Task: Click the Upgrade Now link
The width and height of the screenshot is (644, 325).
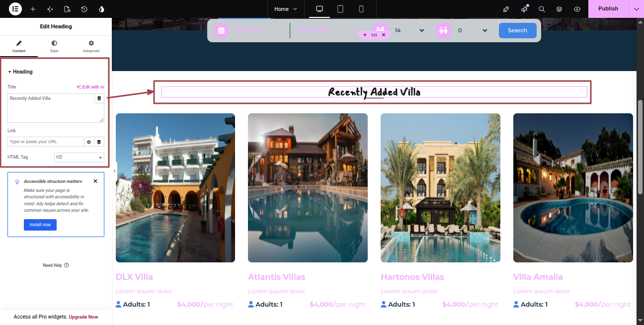Action: point(83,317)
